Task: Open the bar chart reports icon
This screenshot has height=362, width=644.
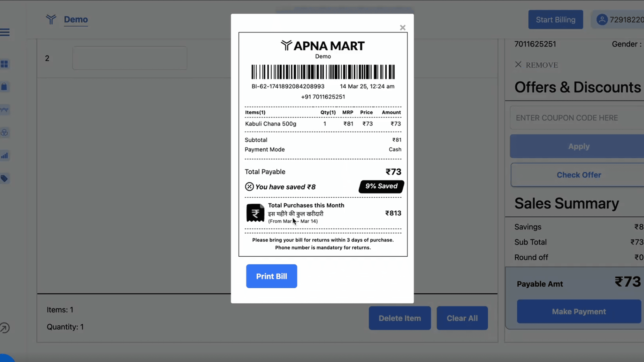Action: pyautogui.click(x=4, y=156)
